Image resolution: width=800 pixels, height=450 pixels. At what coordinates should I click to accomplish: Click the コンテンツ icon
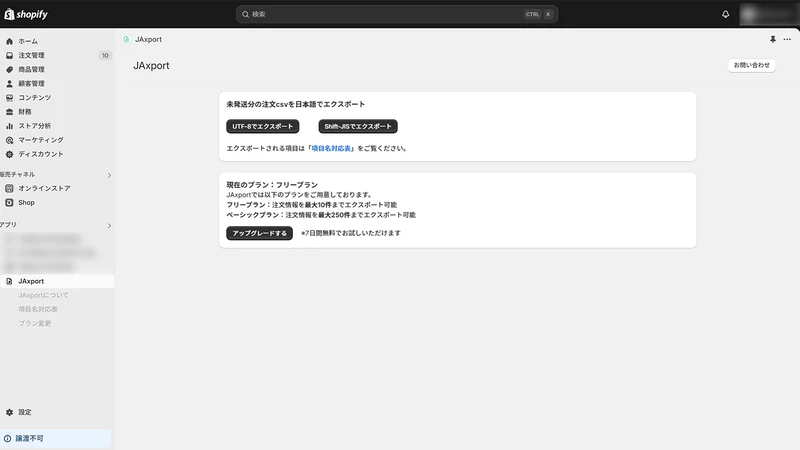9,97
